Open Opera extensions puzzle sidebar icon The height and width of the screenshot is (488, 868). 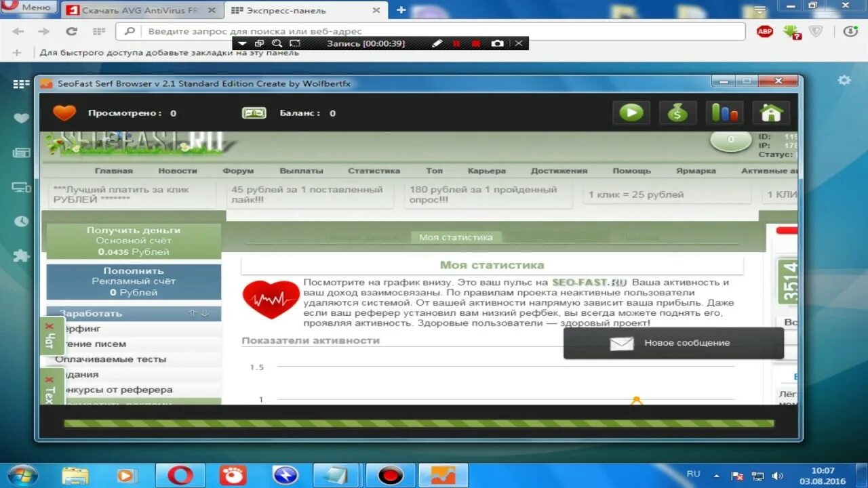pos(22,256)
